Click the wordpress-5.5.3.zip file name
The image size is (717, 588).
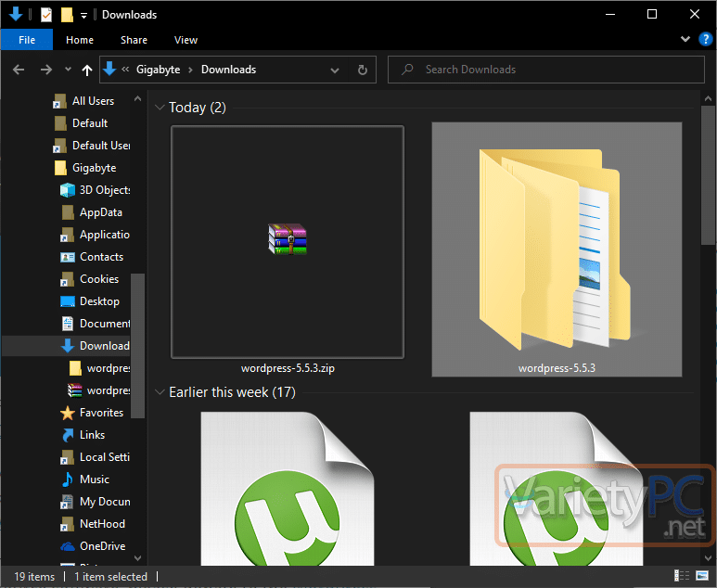[288, 368]
